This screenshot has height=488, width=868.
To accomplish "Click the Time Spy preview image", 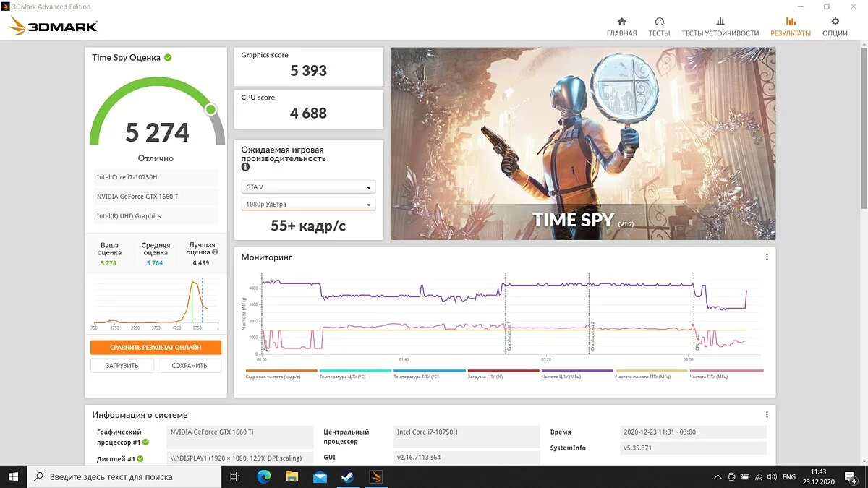I will [x=583, y=144].
